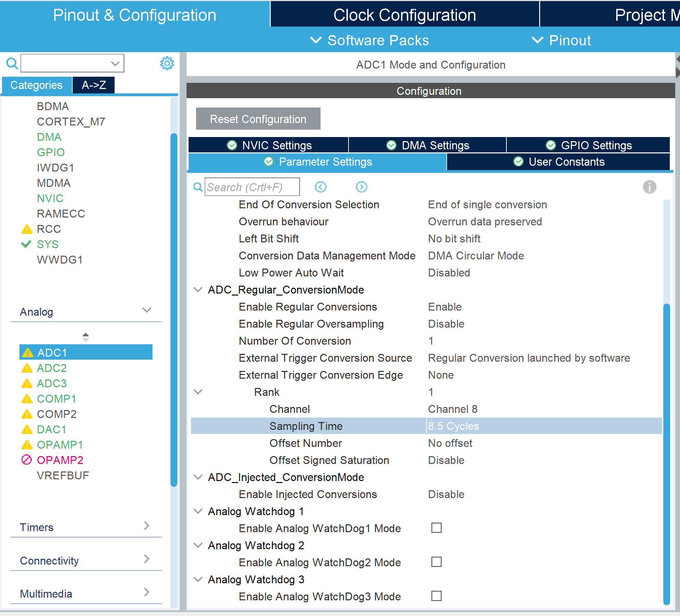Click Reset Configuration button
The width and height of the screenshot is (680, 616).
(x=258, y=119)
